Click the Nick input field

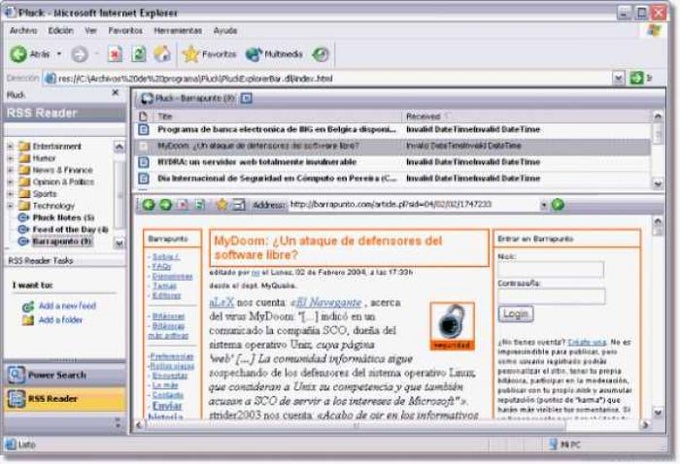[551, 269]
